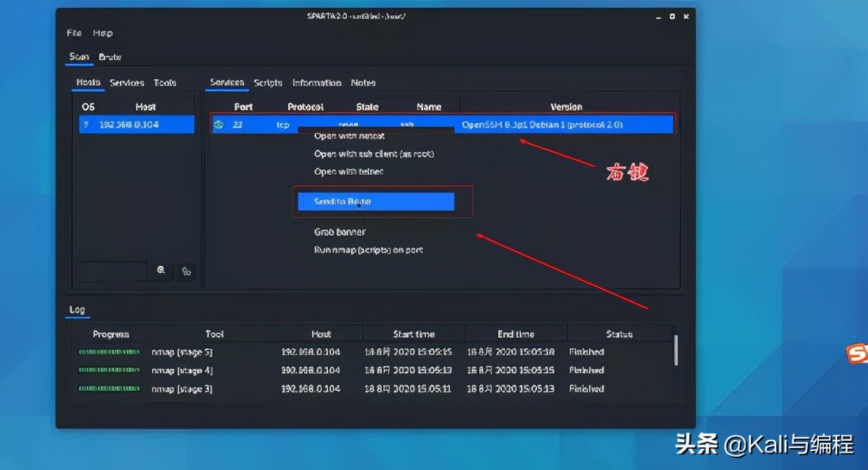This screenshot has height=470, width=868.
Task: Sort services by the Protocol column header
Action: [x=306, y=107]
